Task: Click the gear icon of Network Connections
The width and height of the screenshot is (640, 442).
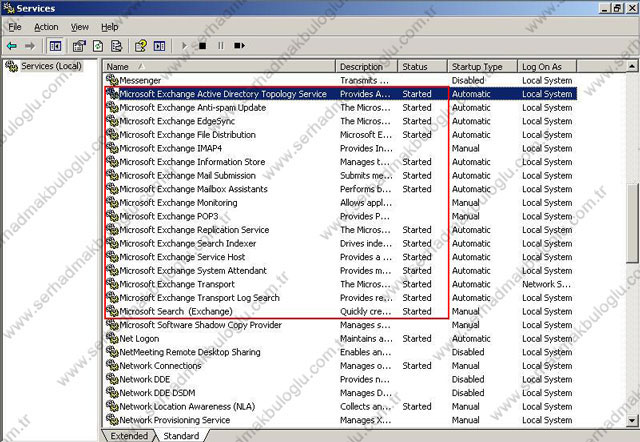Action: [112, 365]
